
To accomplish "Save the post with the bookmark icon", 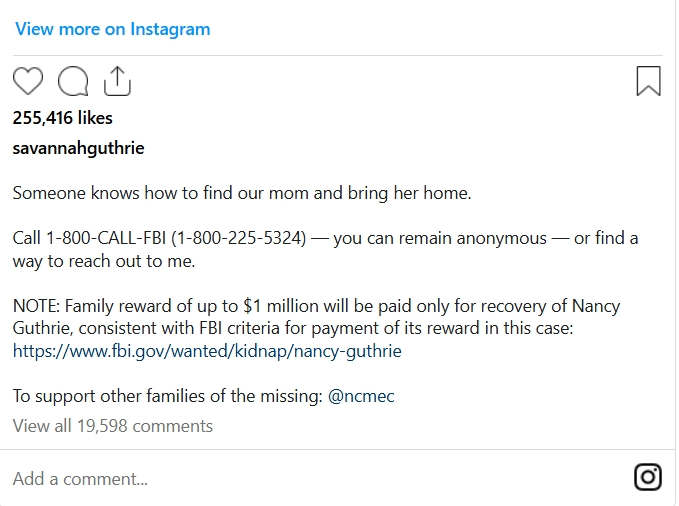I will [648, 81].
